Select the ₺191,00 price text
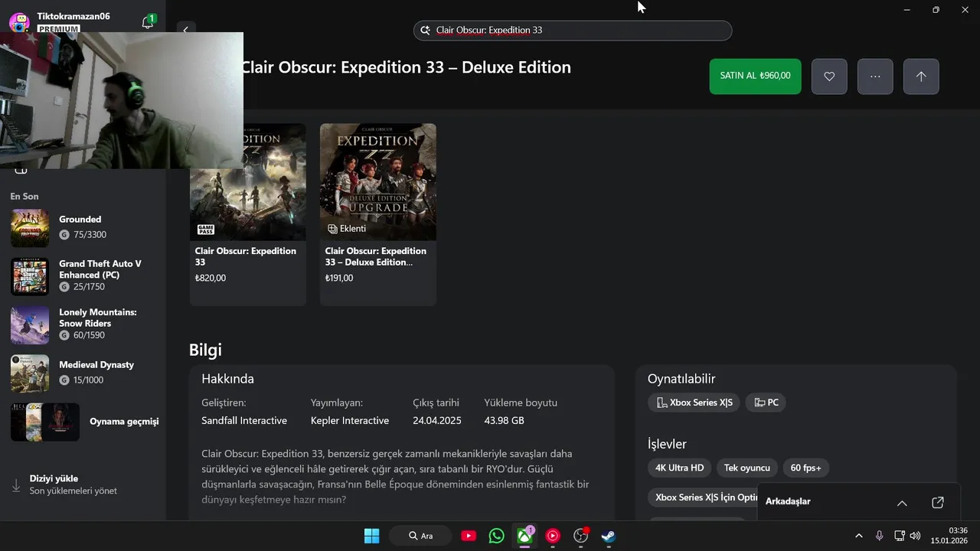 pos(339,278)
